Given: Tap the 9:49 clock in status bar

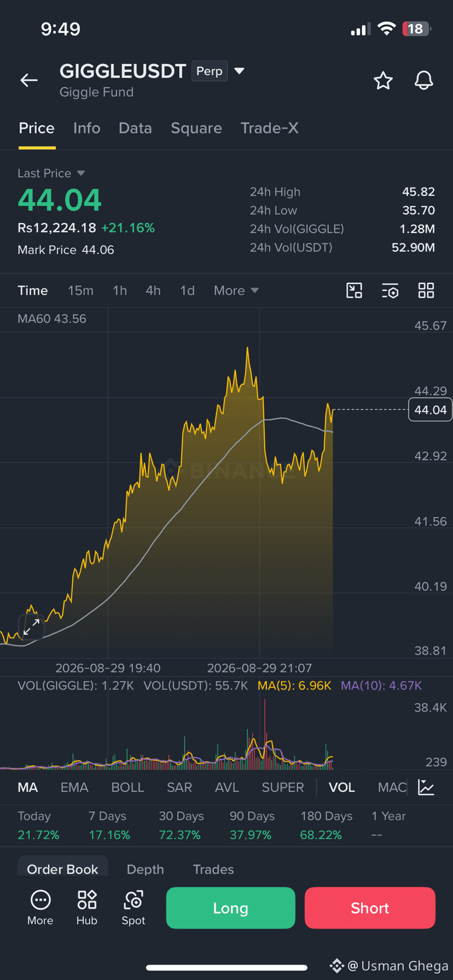Looking at the screenshot, I should click(61, 29).
